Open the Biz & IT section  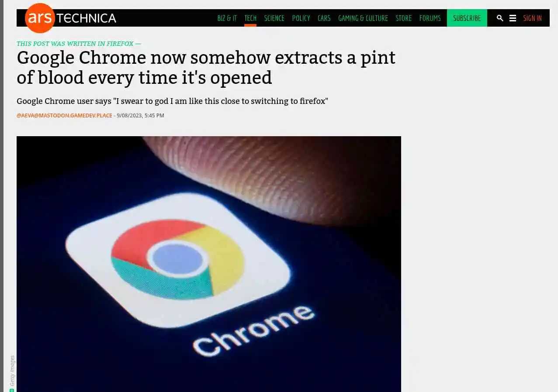(227, 18)
